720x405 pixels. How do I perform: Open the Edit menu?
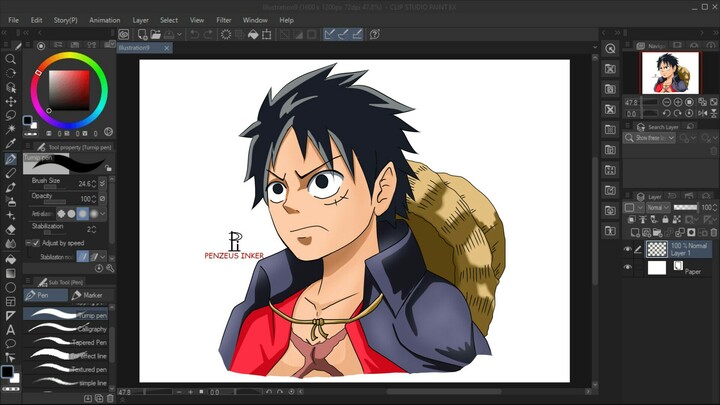click(x=36, y=20)
